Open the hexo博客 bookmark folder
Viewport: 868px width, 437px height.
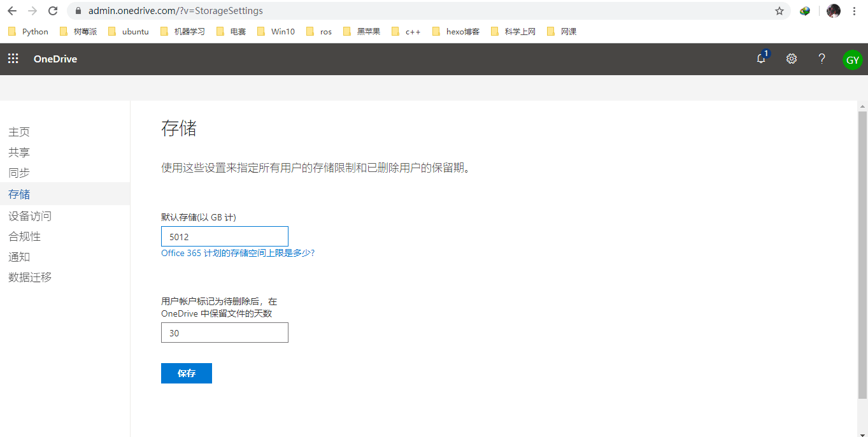pyautogui.click(x=456, y=31)
